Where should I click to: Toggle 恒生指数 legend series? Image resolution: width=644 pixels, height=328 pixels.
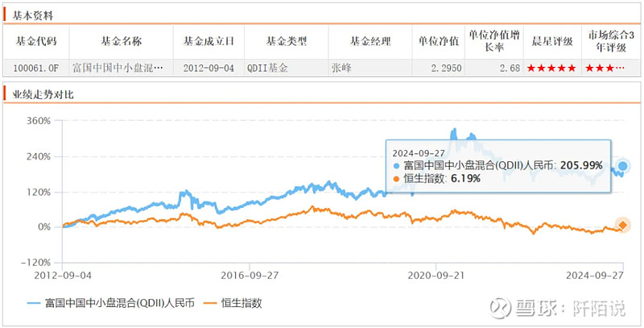[234, 304]
